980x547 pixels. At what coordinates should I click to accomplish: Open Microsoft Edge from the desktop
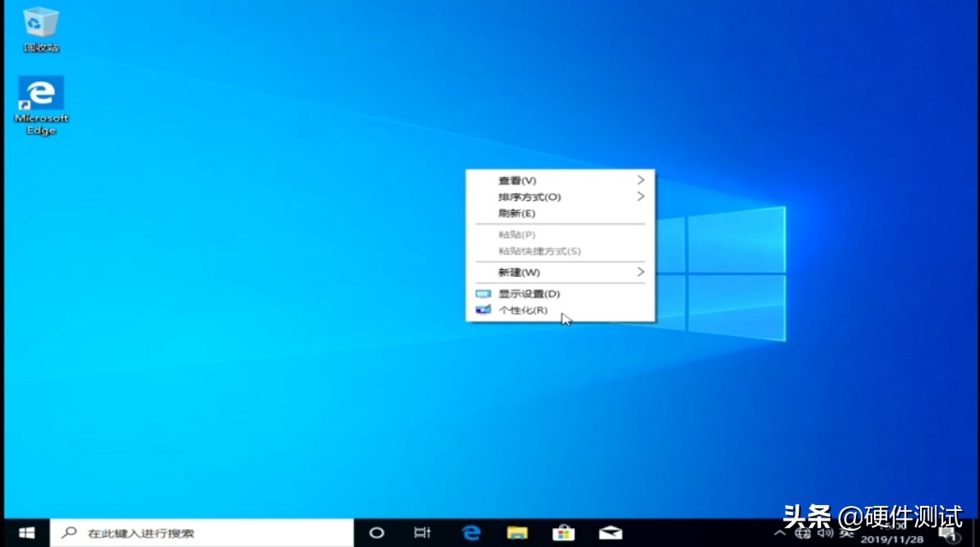coord(40,94)
